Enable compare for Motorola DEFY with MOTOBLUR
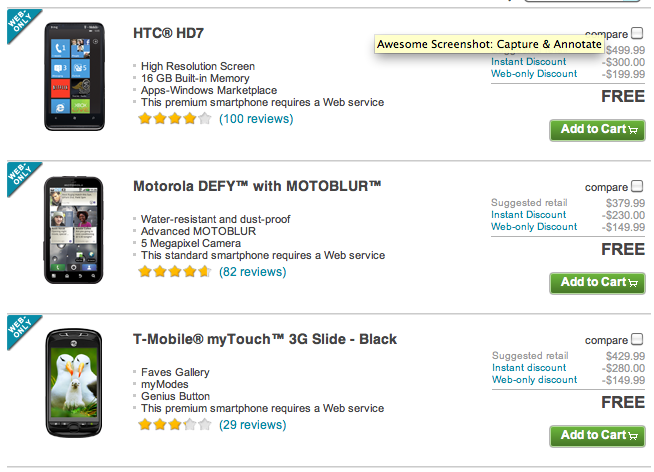Viewport: 654px width, 472px height. 638,186
